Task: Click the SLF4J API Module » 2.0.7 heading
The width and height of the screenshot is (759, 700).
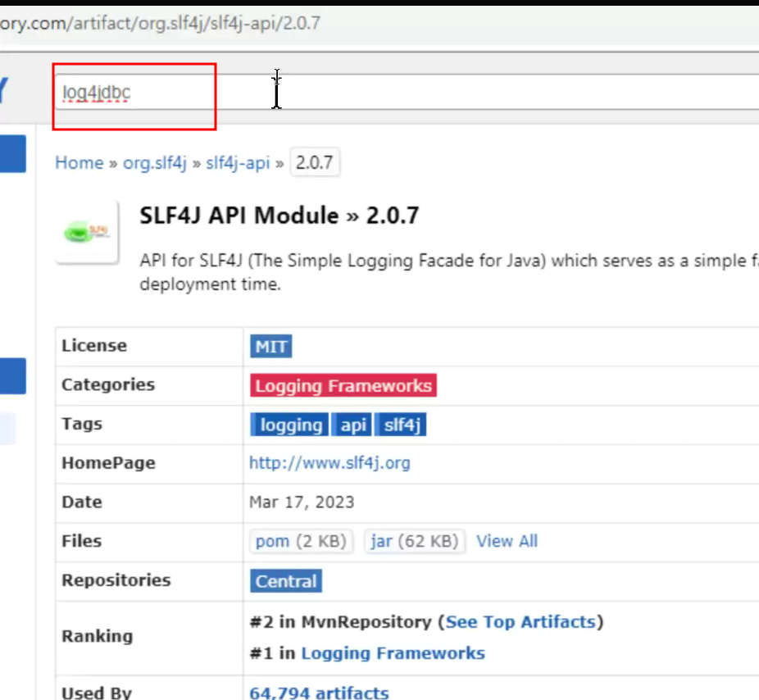Action: click(280, 216)
